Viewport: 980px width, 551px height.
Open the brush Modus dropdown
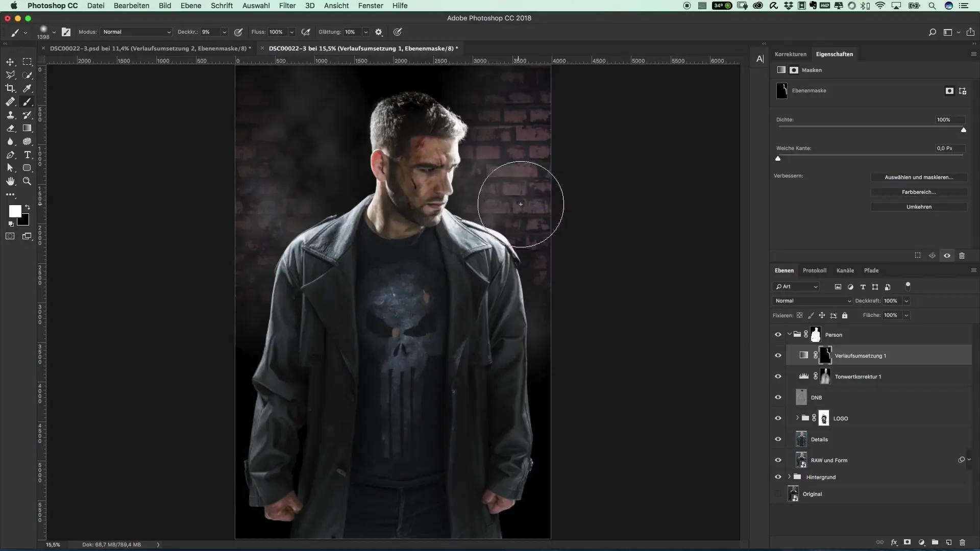[x=136, y=32]
